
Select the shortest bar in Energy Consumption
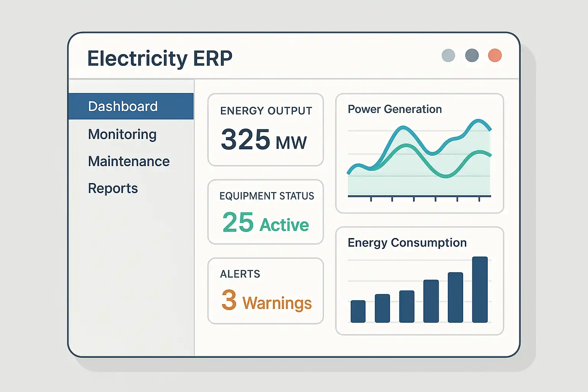coord(358,311)
